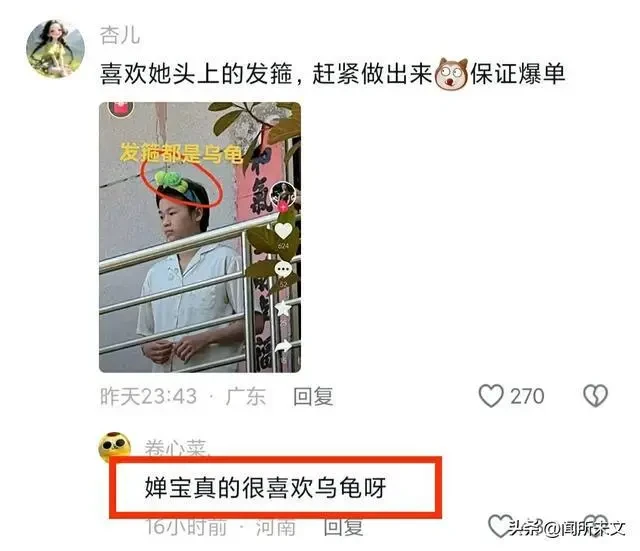The height and width of the screenshot is (551, 640).
Task: Open the 杏儿 username link
Action: coord(120,35)
